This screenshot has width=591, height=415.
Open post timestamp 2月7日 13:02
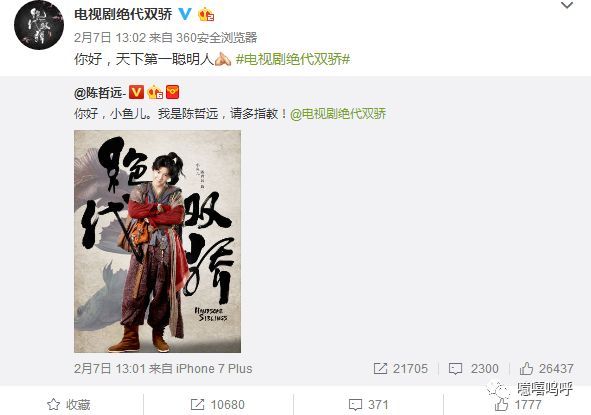coord(110,37)
